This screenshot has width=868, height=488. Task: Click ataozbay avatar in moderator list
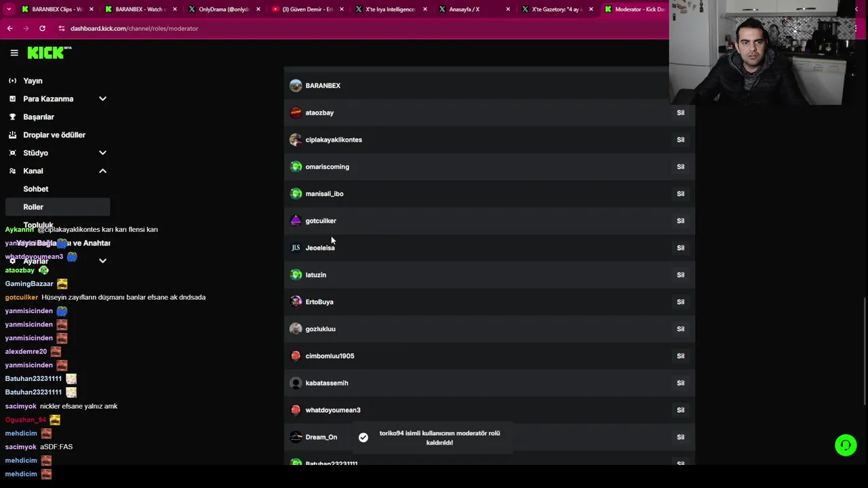coord(296,113)
